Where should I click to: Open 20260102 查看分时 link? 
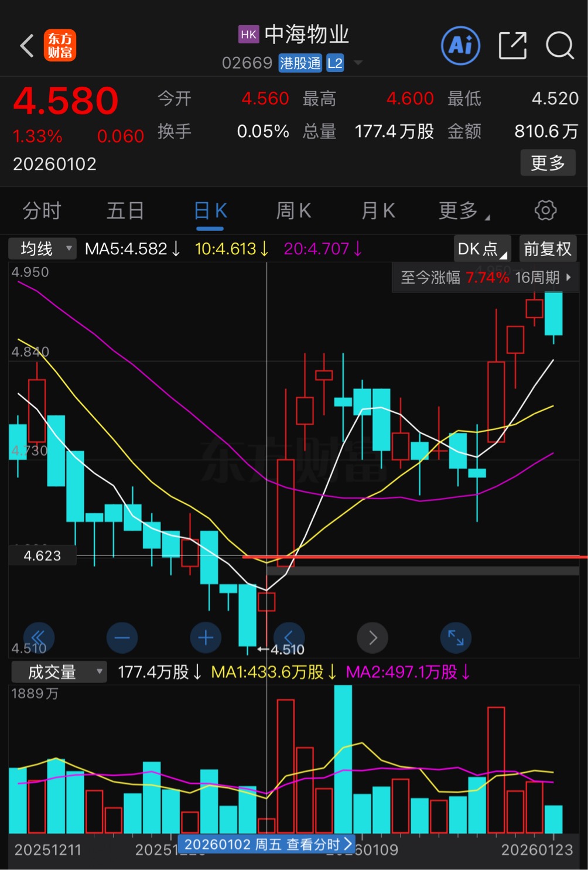pos(268,844)
